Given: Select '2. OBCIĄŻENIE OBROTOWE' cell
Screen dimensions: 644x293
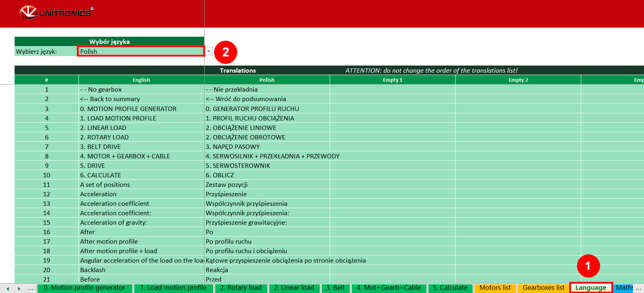Looking at the screenshot, I should (x=267, y=137).
